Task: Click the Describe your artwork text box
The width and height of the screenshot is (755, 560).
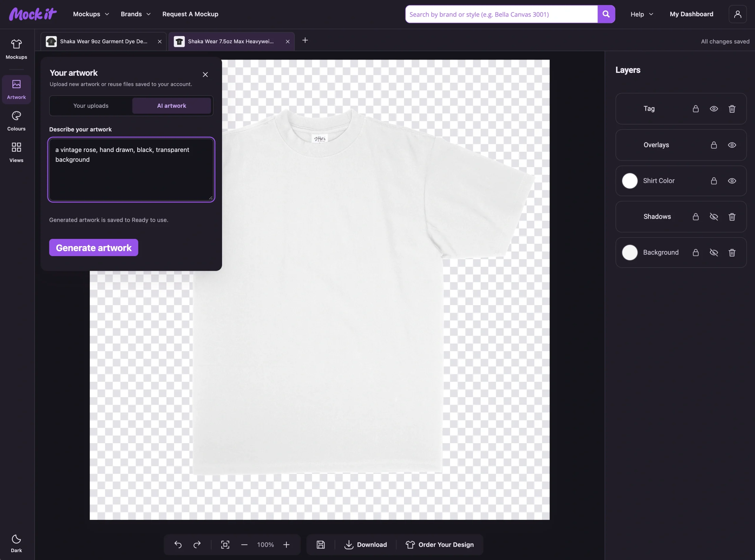Action: pyautogui.click(x=131, y=169)
